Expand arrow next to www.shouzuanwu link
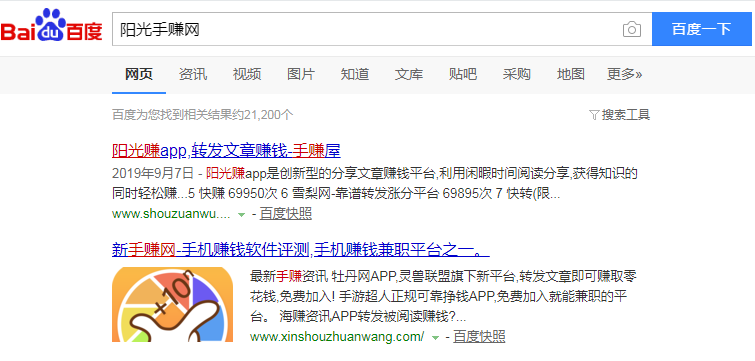 (x=242, y=214)
